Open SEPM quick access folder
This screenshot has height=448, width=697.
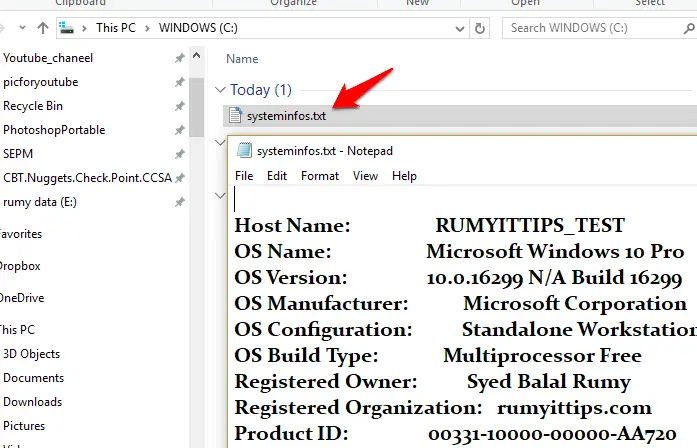[18, 154]
